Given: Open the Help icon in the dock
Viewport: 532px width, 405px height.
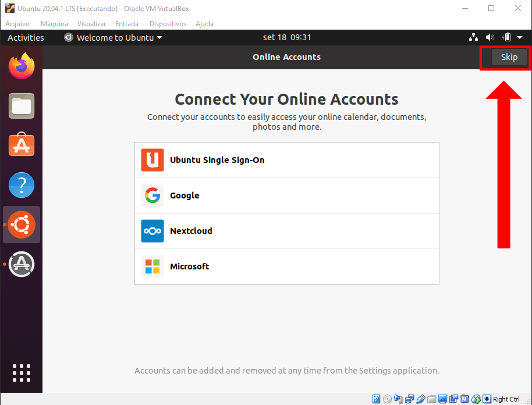Looking at the screenshot, I should (22, 185).
